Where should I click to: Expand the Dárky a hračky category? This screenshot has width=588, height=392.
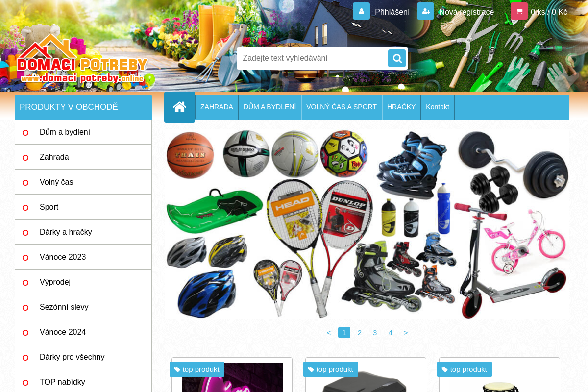[x=66, y=232]
